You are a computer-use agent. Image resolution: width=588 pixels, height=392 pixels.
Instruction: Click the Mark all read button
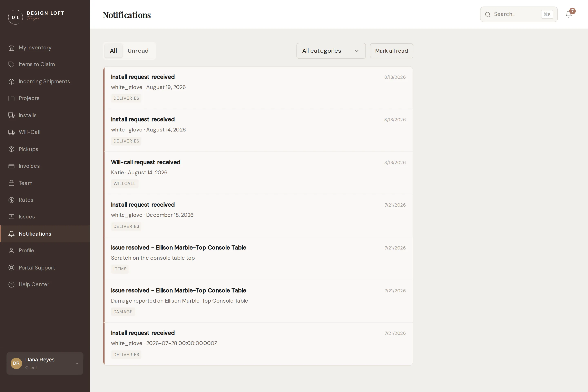pyautogui.click(x=392, y=51)
